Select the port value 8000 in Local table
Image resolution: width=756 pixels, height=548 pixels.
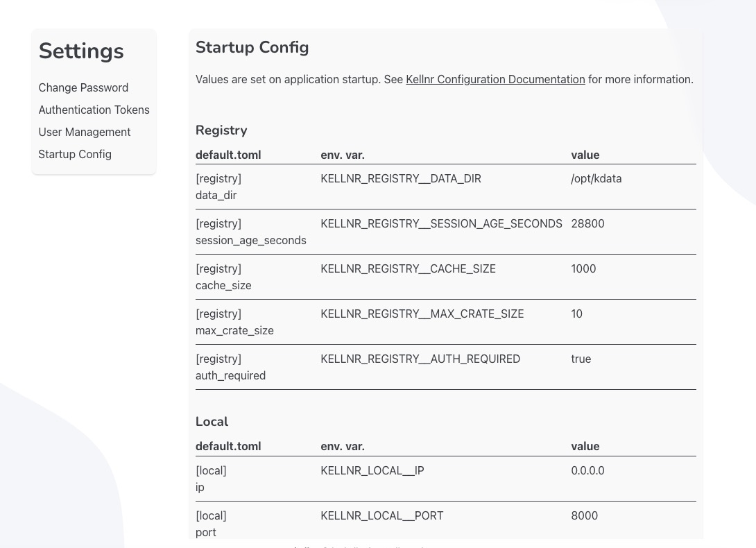pos(584,515)
